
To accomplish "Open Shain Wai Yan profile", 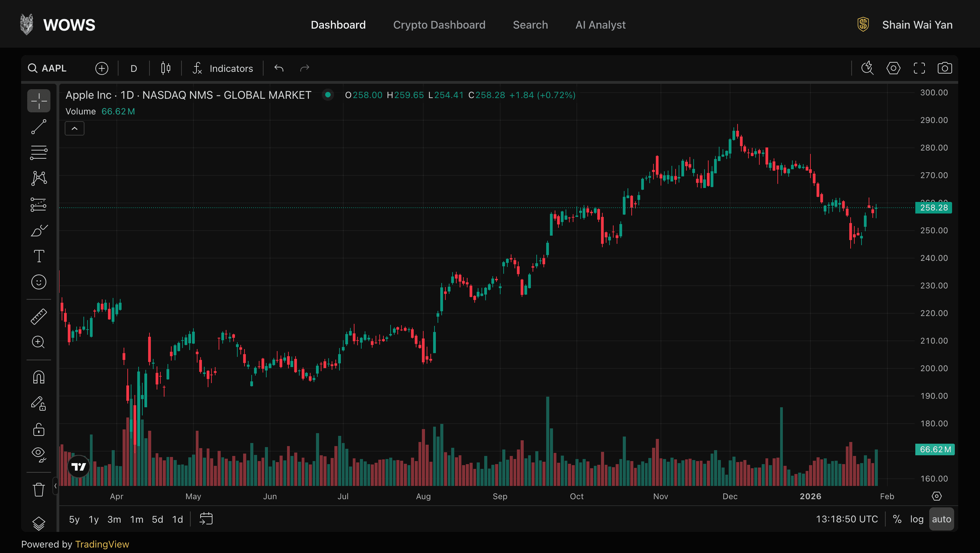I will click(x=917, y=25).
